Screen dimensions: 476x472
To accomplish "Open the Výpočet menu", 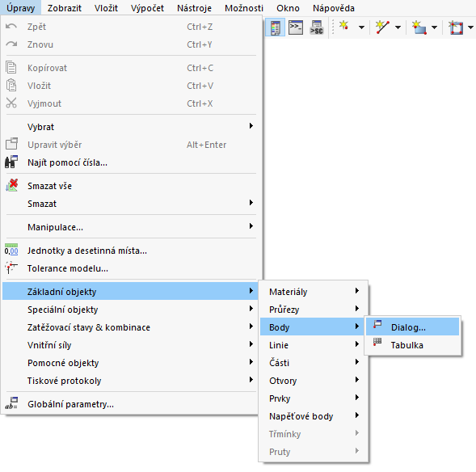I will tap(147, 8).
